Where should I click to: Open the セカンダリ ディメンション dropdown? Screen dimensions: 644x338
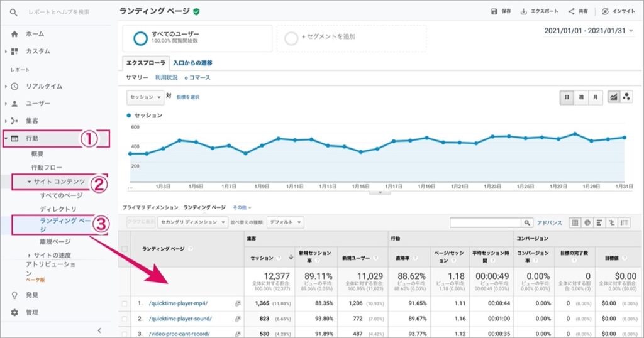click(x=192, y=222)
